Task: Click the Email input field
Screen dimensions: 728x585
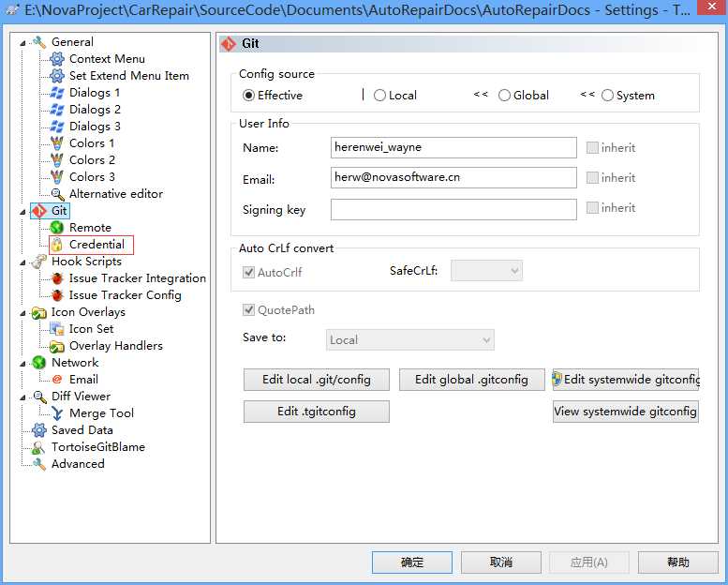Action: coord(453,177)
